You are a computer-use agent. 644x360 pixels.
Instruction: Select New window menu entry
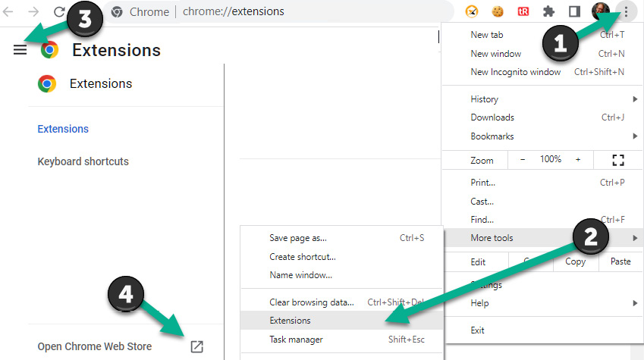tap(542, 53)
